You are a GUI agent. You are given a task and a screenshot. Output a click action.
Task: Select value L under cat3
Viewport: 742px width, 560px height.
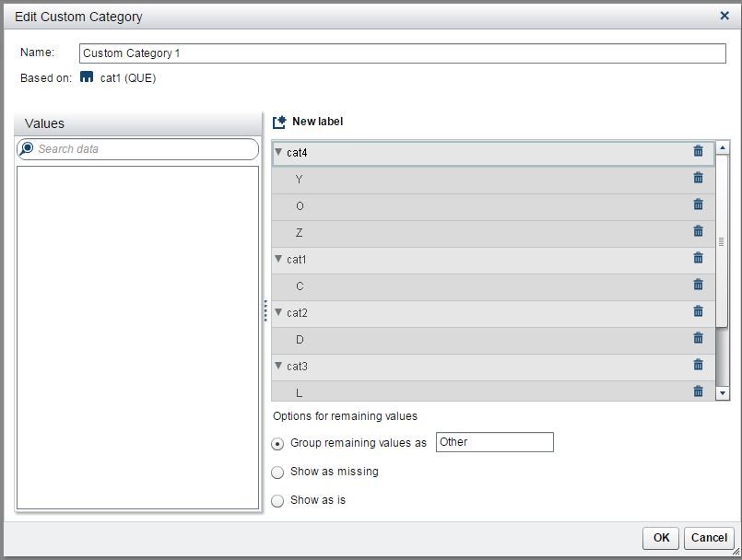pos(300,393)
